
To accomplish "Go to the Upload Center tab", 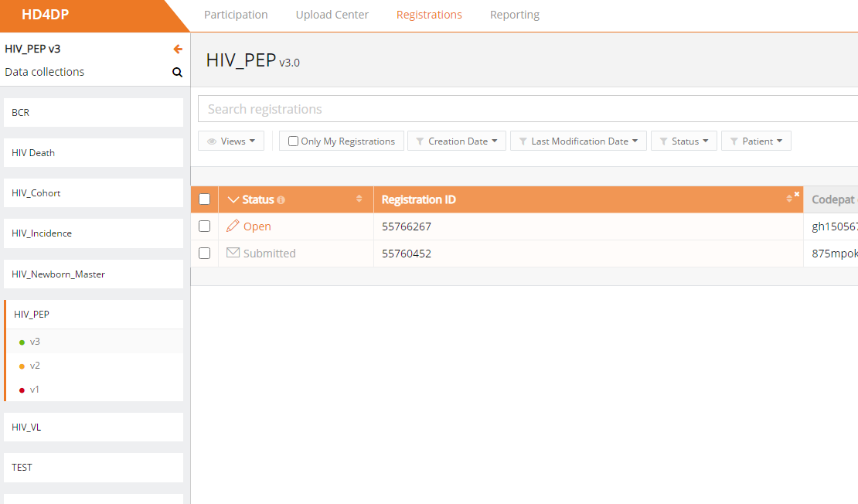I will click(x=332, y=15).
